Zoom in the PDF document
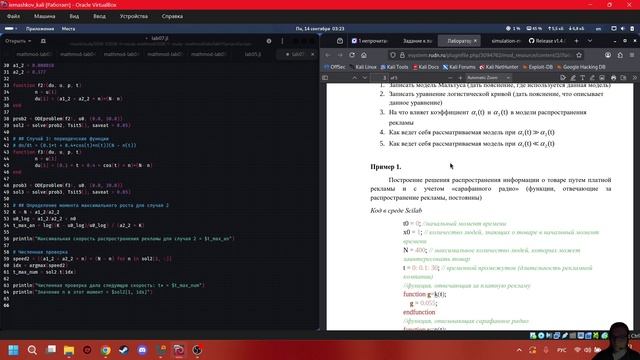The width and height of the screenshot is (640, 360). click(x=460, y=78)
